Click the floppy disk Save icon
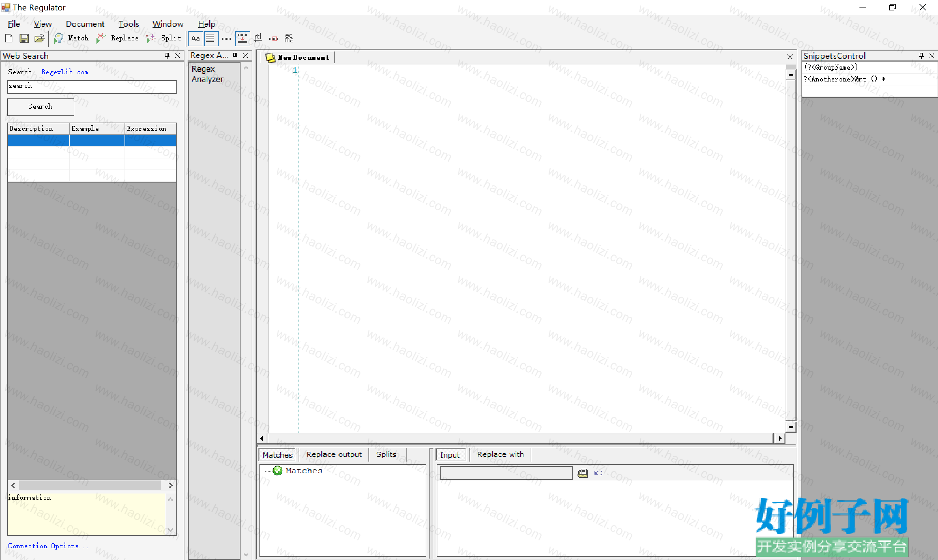This screenshot has height=560, width=938. [x=24, y=38]
